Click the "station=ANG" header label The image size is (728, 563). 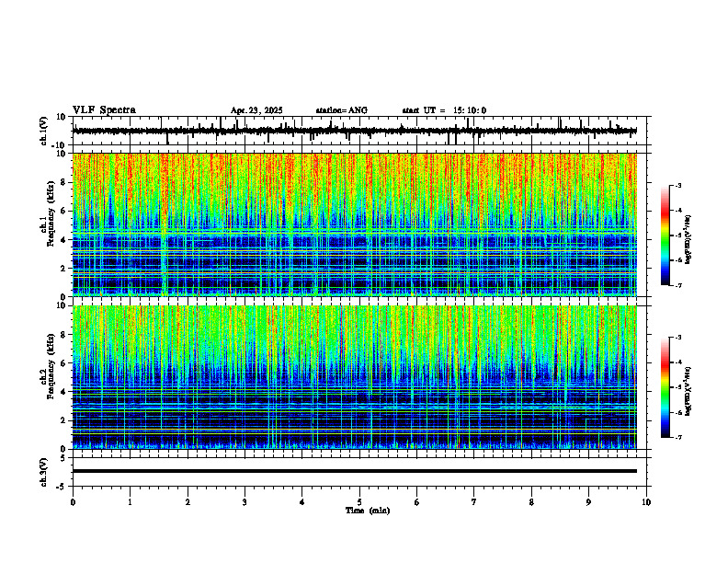tap(342, 110)
